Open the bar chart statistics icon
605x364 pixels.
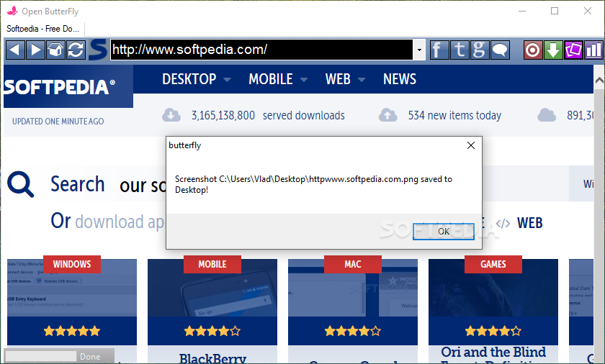[x=593, y=50]
